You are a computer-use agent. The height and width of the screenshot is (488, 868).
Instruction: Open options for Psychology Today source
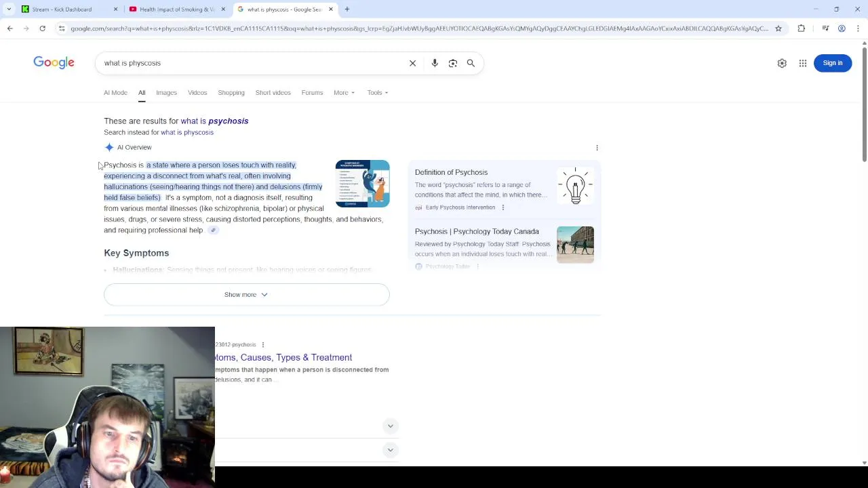(x=477, y=266)
